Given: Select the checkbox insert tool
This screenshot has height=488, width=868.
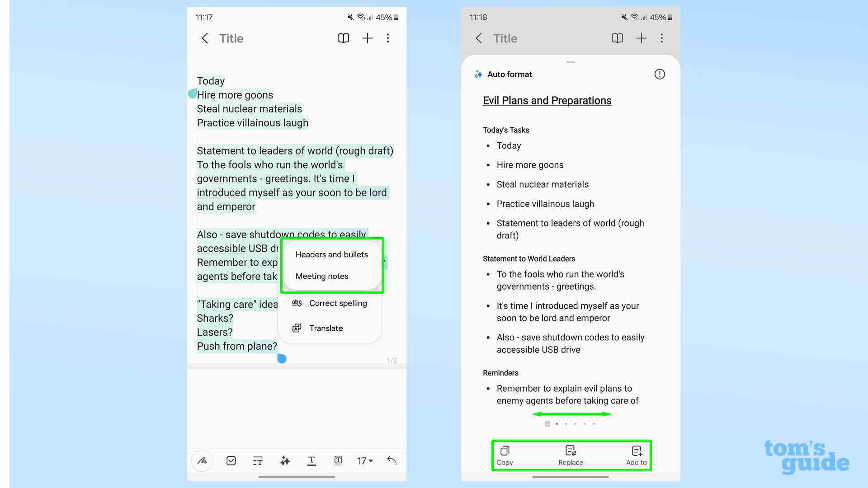Looking at the screenshot, I should (230, 460).
